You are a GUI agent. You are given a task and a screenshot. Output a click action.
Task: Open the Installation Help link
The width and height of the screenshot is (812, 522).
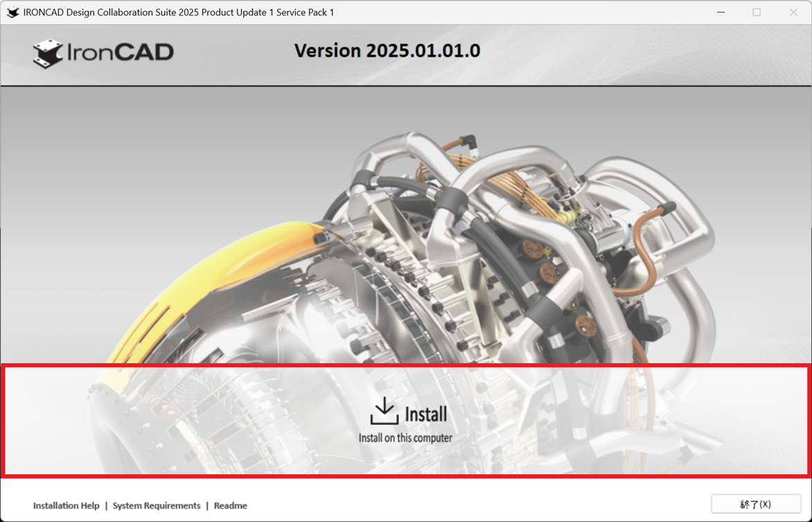pos(66,505)
